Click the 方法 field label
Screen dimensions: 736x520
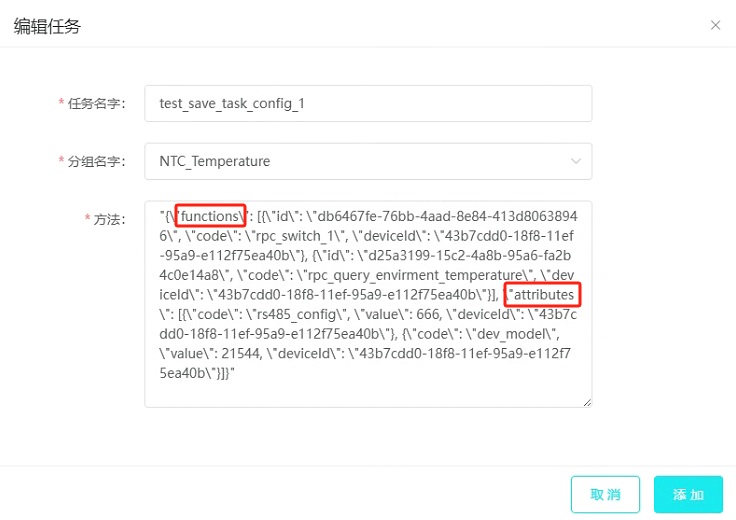tap(109, 219)
